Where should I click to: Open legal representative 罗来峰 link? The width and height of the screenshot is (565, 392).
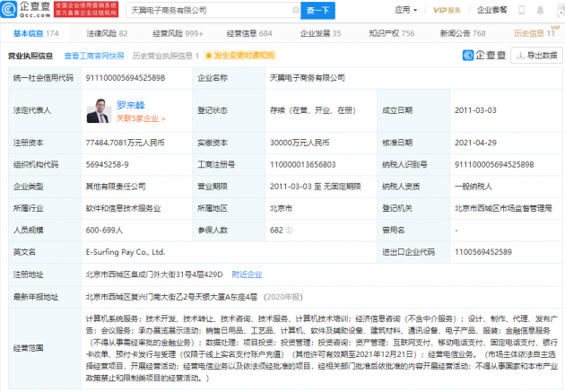(130, 105)
